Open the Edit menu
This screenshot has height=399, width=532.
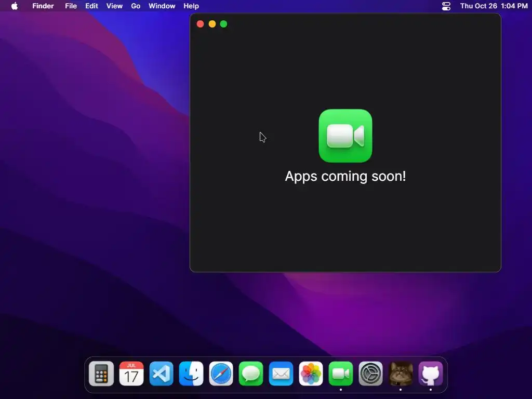pos(91,6)
